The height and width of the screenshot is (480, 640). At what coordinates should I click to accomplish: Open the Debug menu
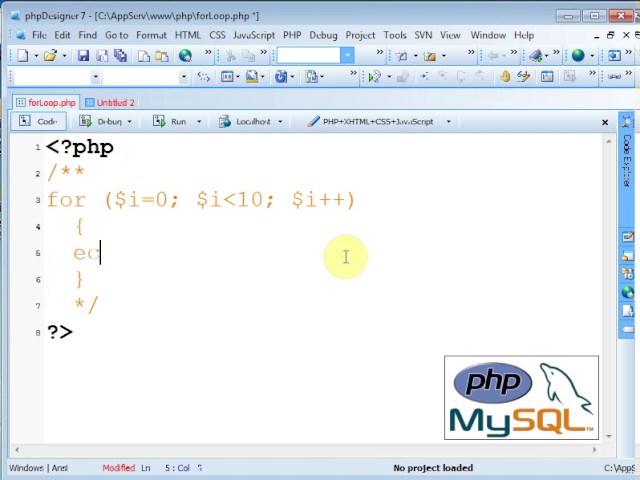tap(323, 35)
